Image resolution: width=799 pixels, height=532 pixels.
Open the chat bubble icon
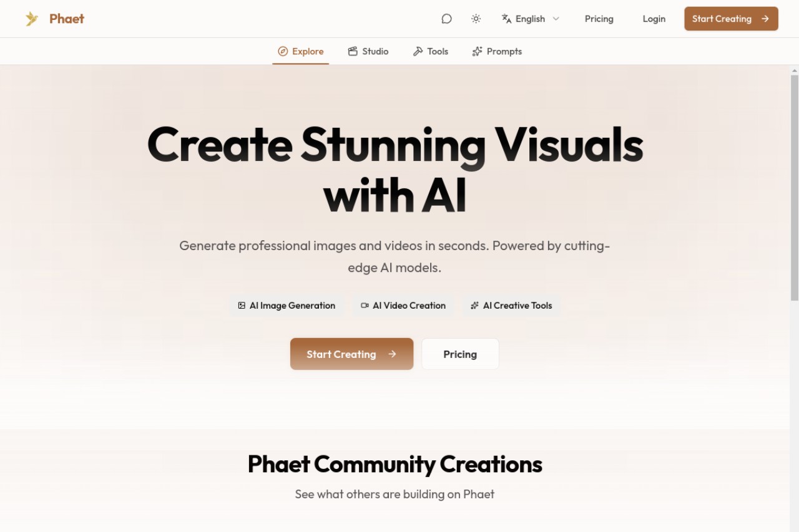[446, 19]
